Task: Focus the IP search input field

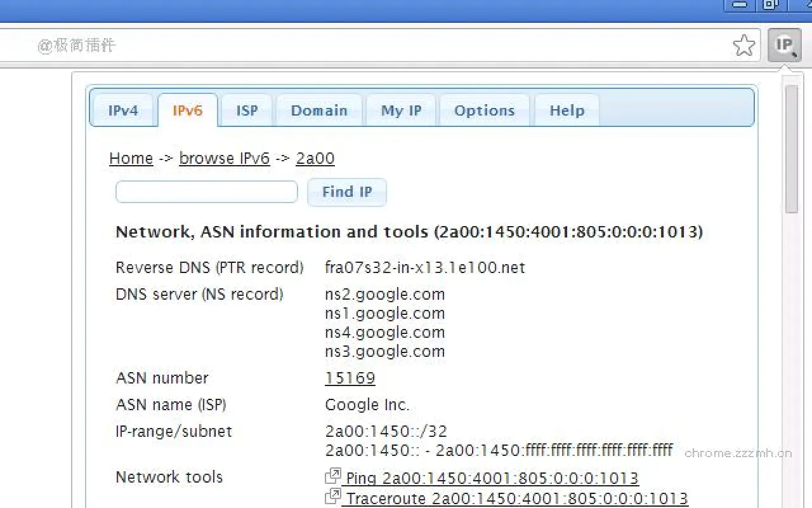Action: [207, 192]
